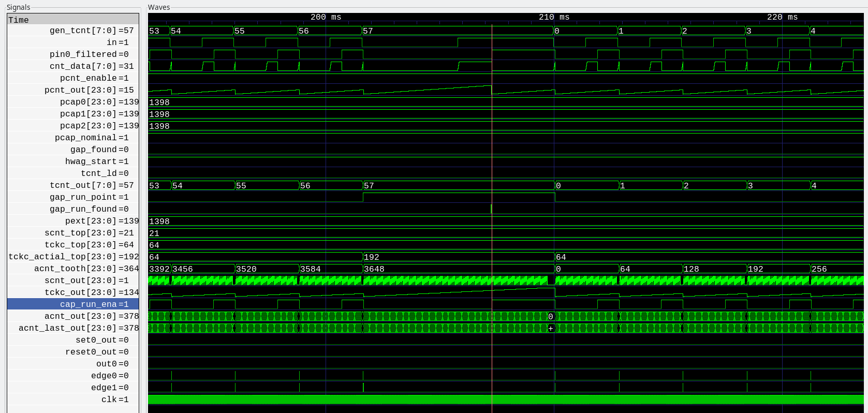Select the pcnt_enable signal row
The image size is (868, 413).
[73, 78]
